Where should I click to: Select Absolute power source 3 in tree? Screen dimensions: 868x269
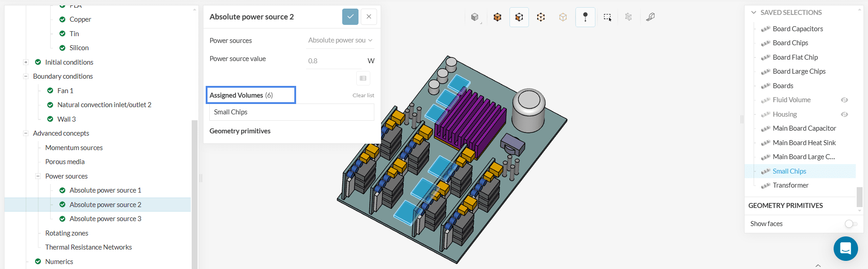105,219
